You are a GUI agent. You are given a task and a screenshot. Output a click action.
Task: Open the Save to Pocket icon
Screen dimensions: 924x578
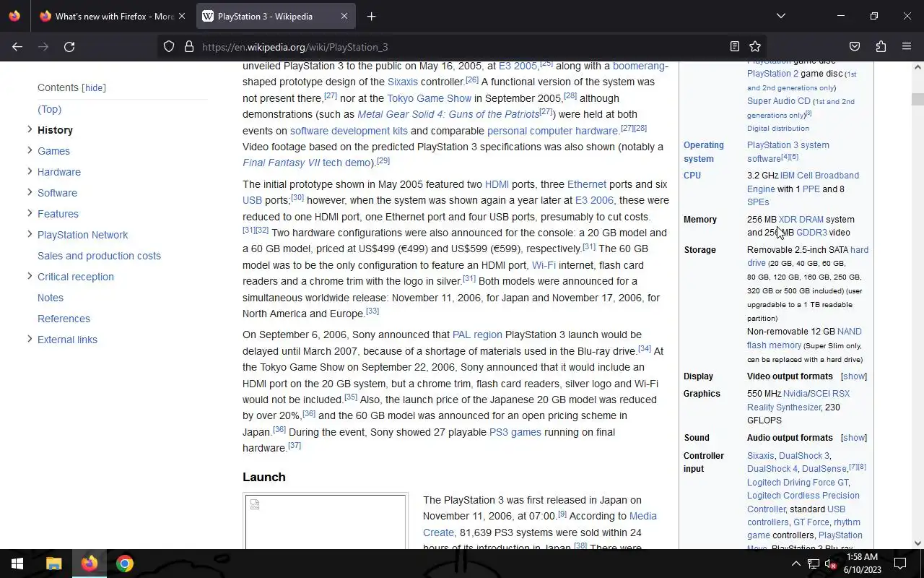(855, 47)
